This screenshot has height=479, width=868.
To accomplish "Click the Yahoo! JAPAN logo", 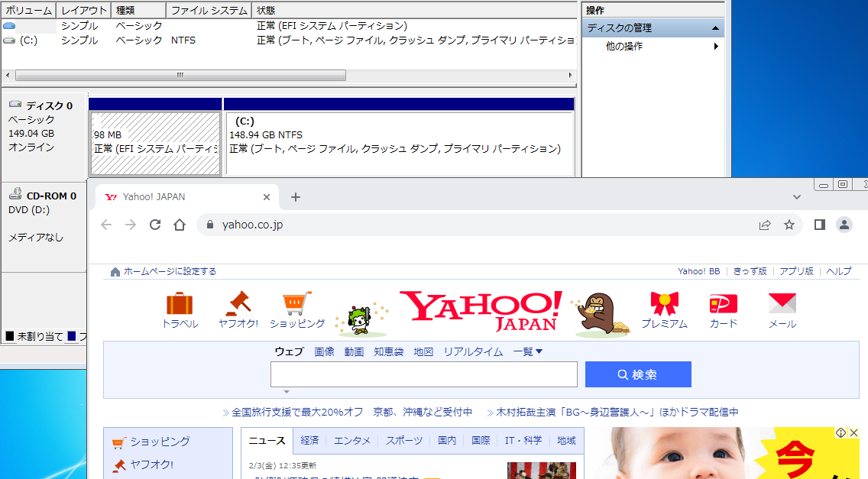I will point(481,311).
